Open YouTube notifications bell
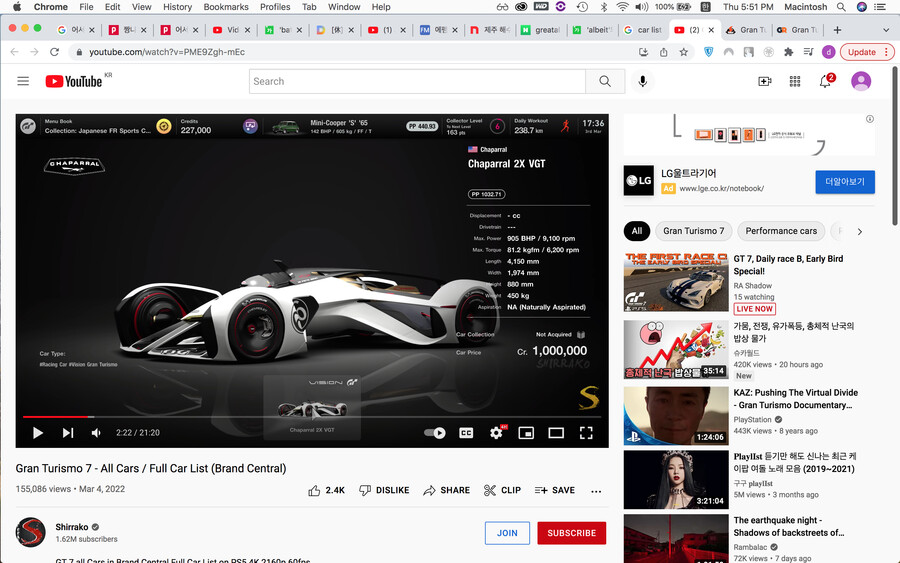The height and width of the screenshot is (563, 900). [825, 81]
